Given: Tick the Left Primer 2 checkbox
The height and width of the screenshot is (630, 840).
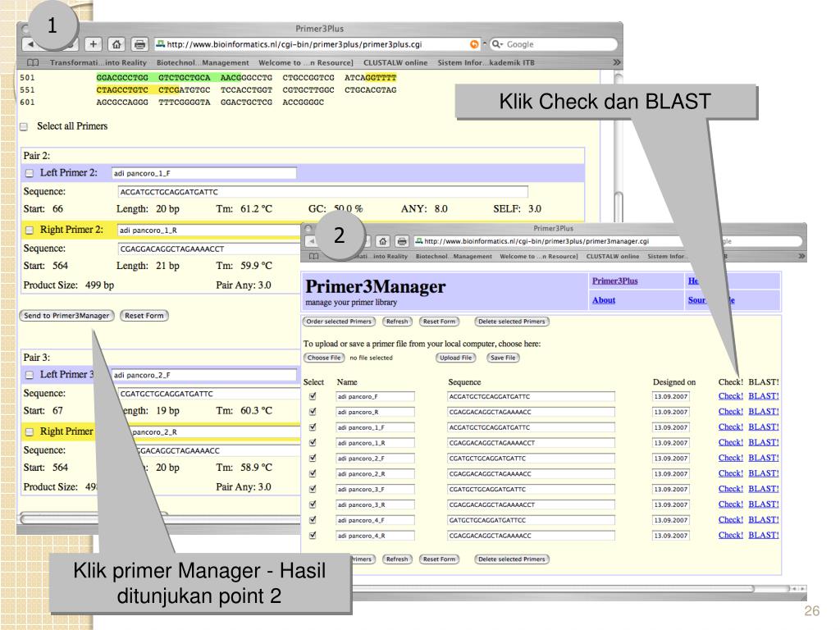Looking at the screenshot, I should 30,173.
